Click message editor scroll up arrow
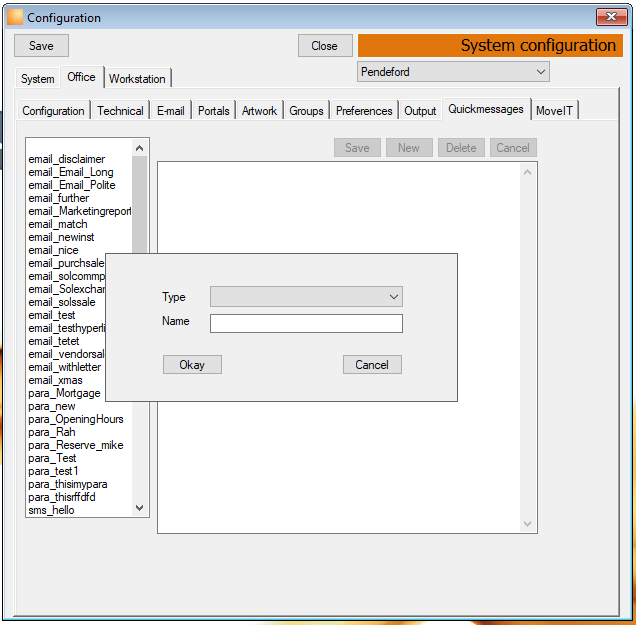Screen dimensions: 636x625 click(527, 172)
